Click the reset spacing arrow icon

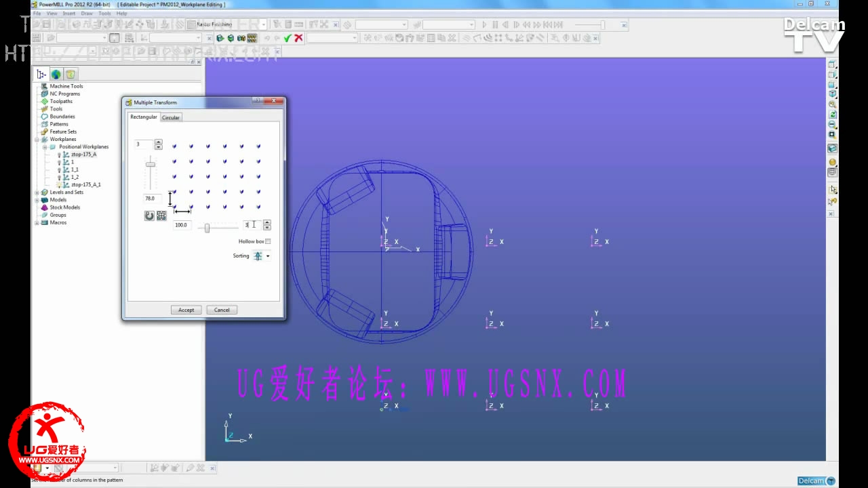point(149,216)
